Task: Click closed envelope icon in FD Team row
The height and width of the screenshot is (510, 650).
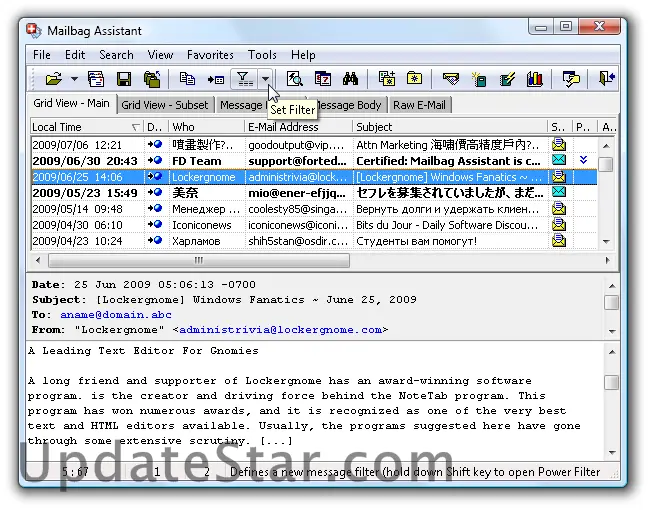Action: pos(559,160)
